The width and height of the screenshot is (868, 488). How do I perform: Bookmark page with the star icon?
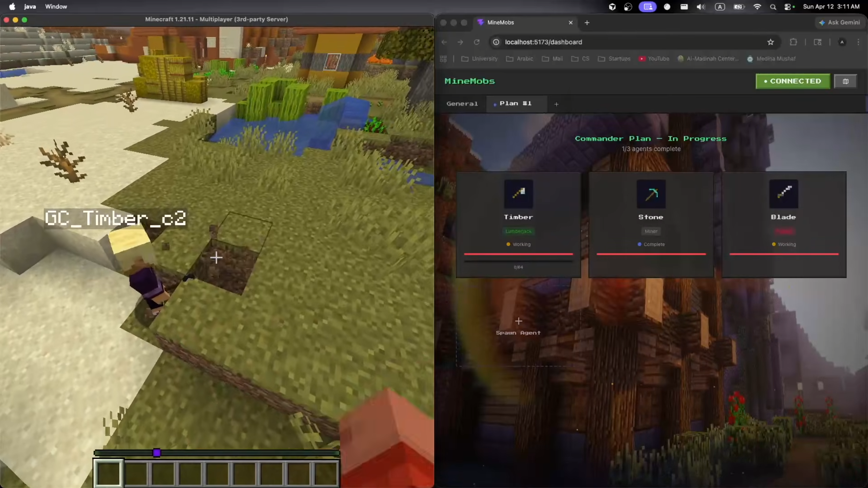[x=770, y=42]
